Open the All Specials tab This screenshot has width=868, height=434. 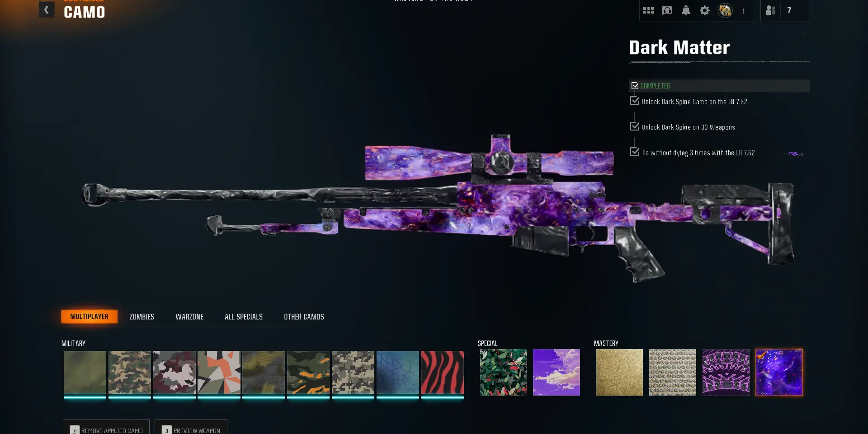[x=244, y=317]
